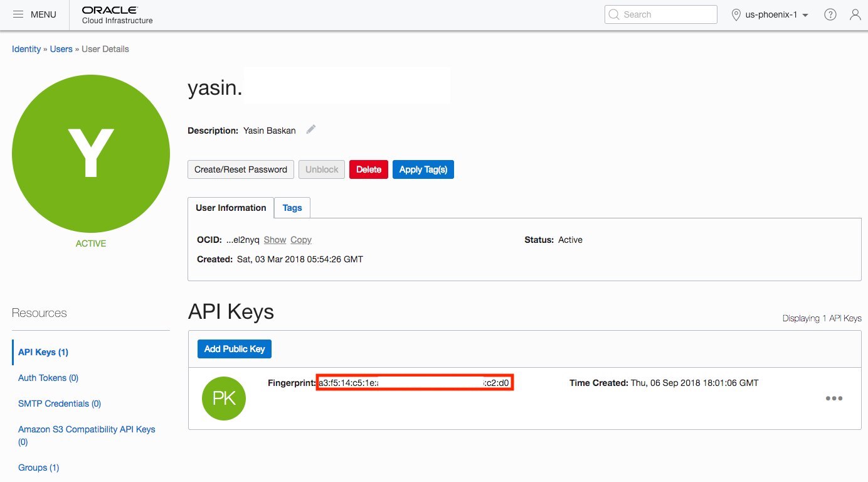
Task: Focus the Search input field
Action: [661, 14]
